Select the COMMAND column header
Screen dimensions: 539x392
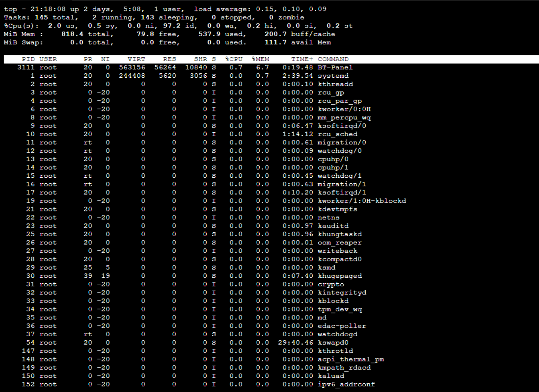pyautogui.click(x=333, y=59)
